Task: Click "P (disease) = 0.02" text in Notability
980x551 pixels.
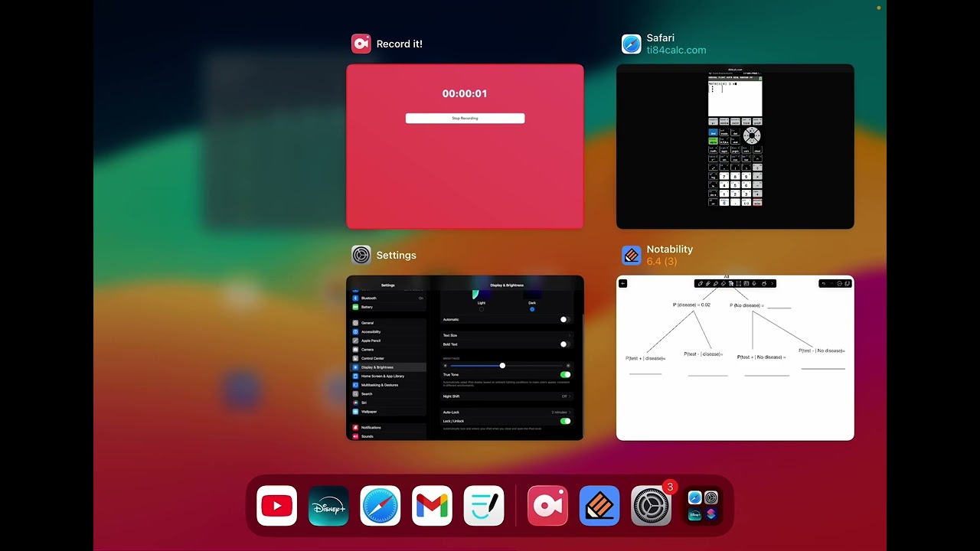Action: (x=691, y=305)
